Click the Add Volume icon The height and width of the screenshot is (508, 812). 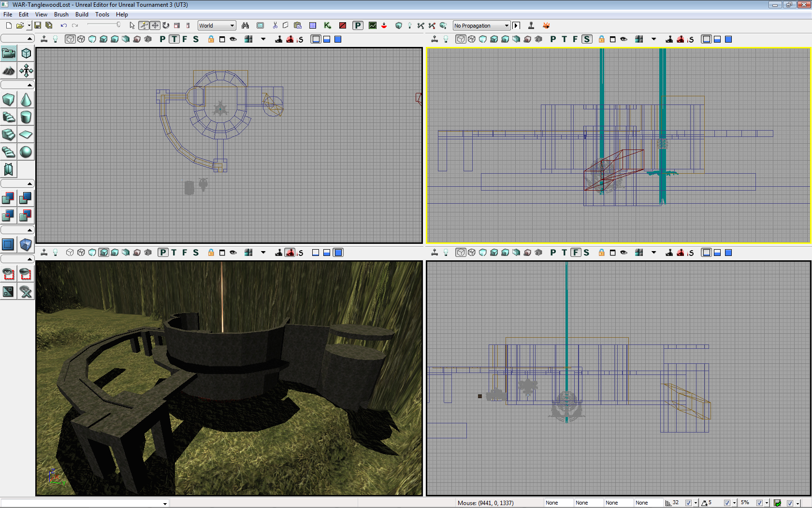click(x=26, y=244)
